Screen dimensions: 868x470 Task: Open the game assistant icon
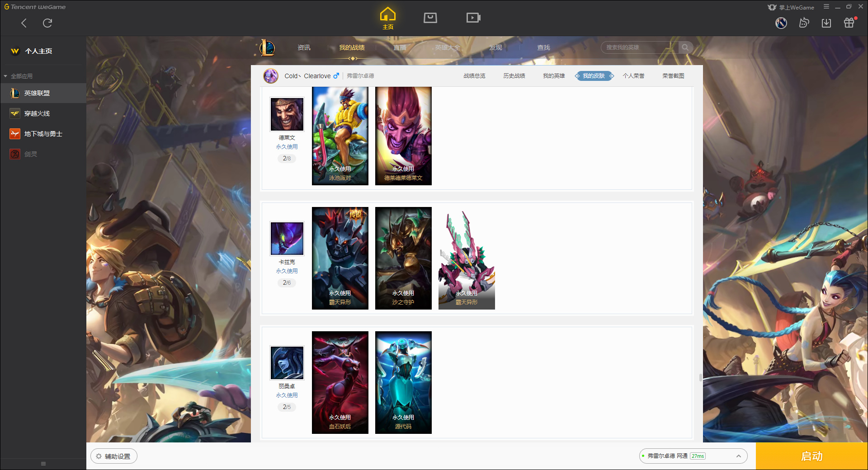804,23
